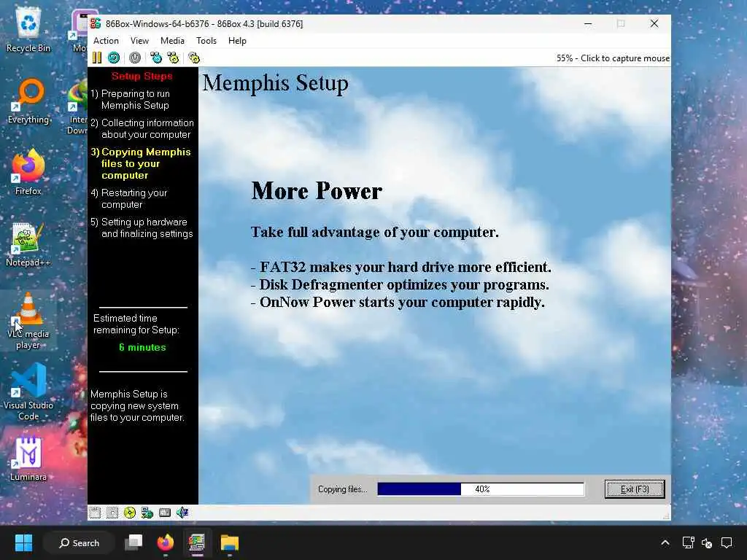Click the 86Box taskbar icon
The height and width of the screenshot is (560, 747).
tap(197, 542)
